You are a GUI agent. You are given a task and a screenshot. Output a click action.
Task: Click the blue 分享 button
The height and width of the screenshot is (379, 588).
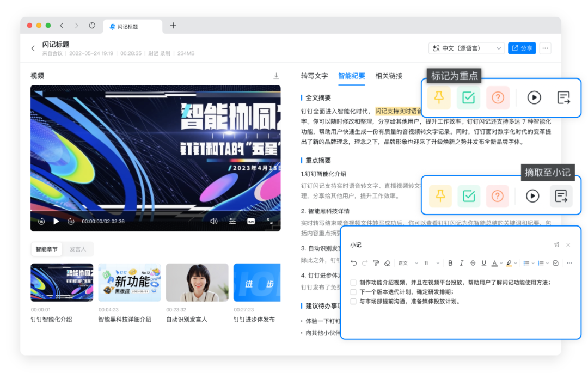522,48
